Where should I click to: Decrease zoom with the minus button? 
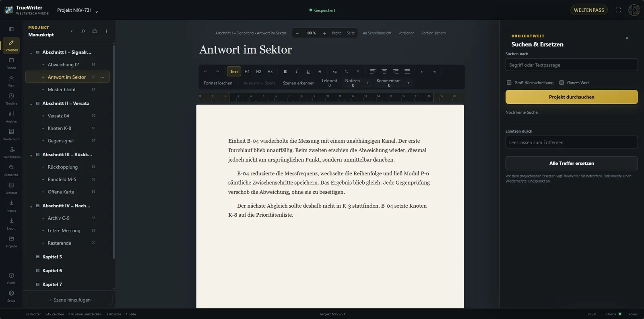coord(297,33)
